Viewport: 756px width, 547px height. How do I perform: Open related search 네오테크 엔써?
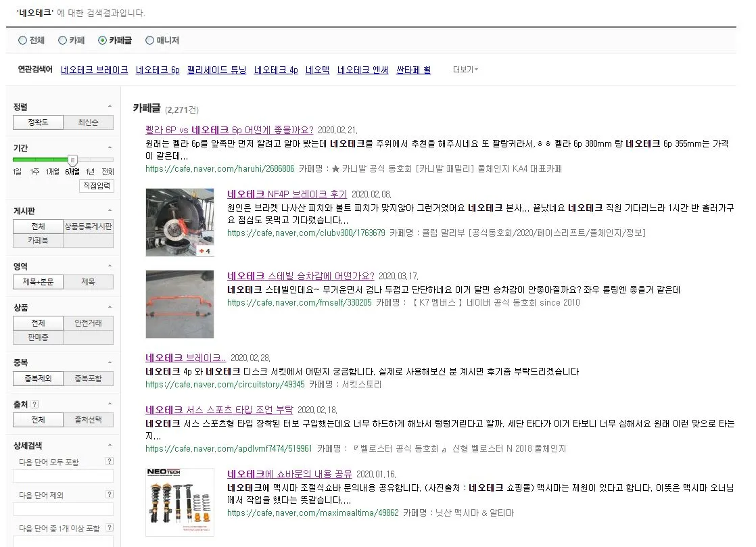pyautogui.click(x=362, y=70)
